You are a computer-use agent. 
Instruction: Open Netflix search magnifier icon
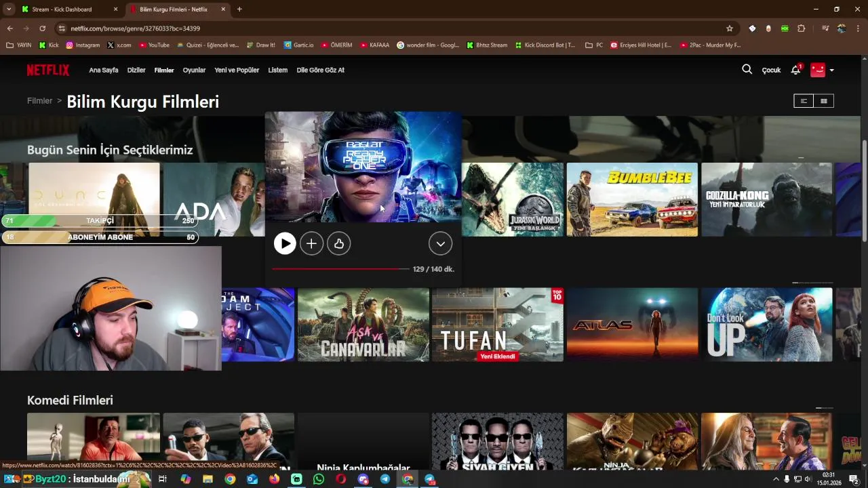[747, 70]
